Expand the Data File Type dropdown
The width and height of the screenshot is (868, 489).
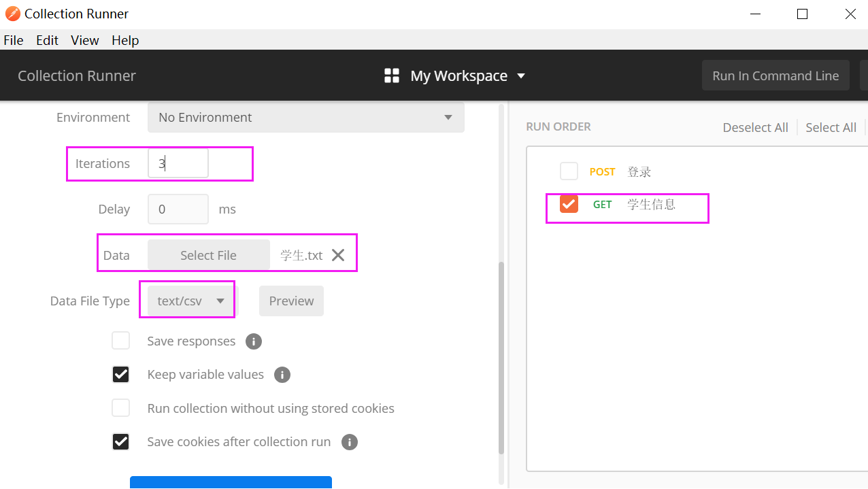point(191,301)
